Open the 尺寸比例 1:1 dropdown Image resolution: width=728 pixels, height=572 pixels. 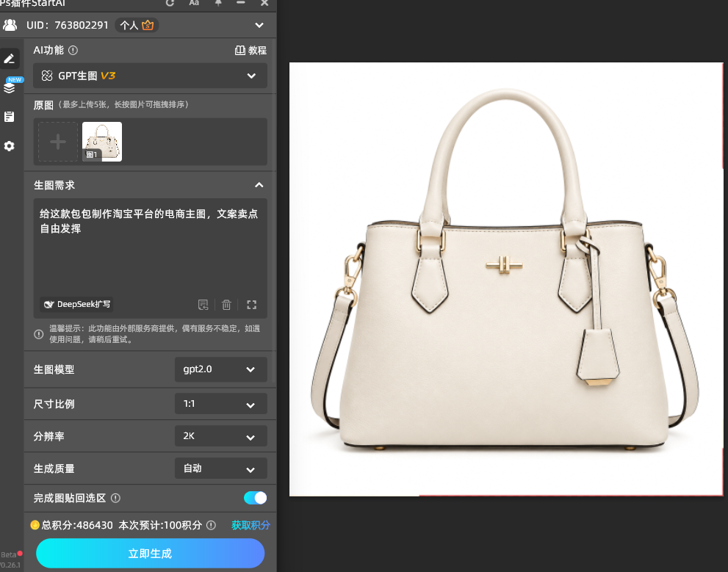point(220,404)
